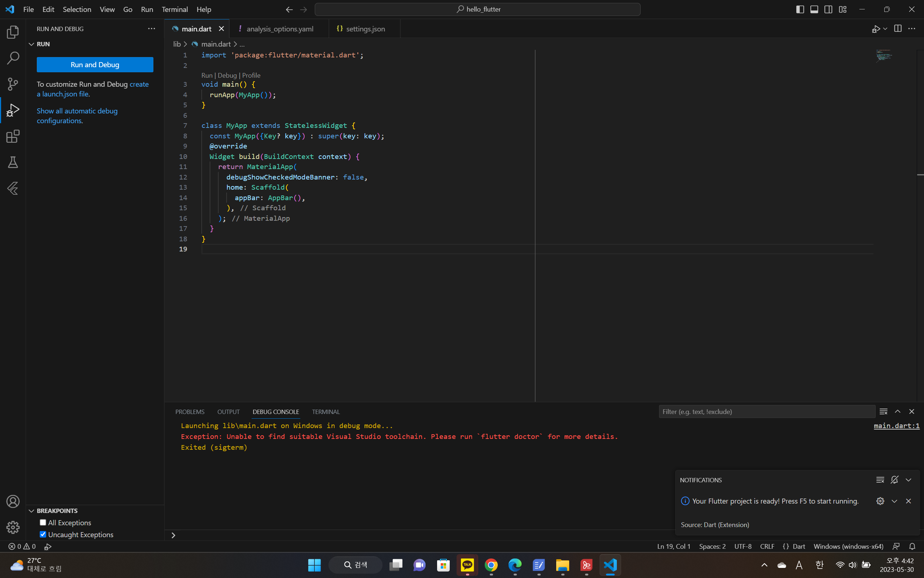Click create a launch.json file link
The height and width of the screenshot is (578, 924).
pos(93,89)
